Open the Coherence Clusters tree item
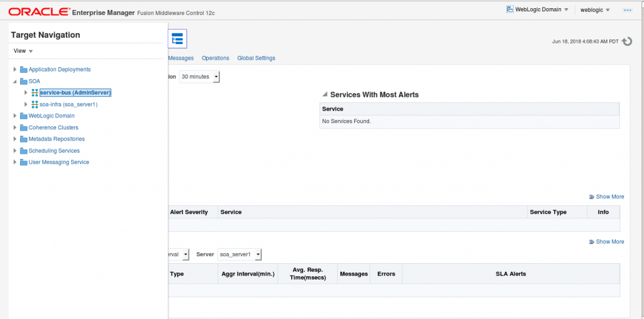 click(53, 127)
